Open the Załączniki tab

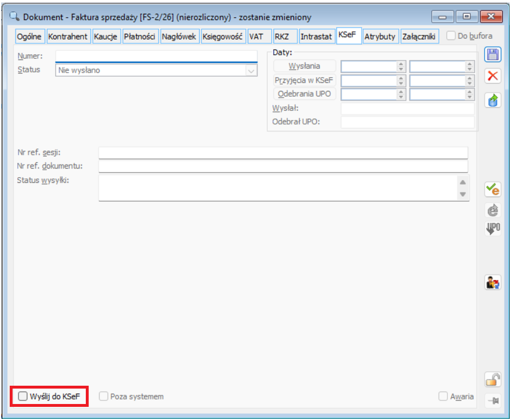click(x=419, y=37)
